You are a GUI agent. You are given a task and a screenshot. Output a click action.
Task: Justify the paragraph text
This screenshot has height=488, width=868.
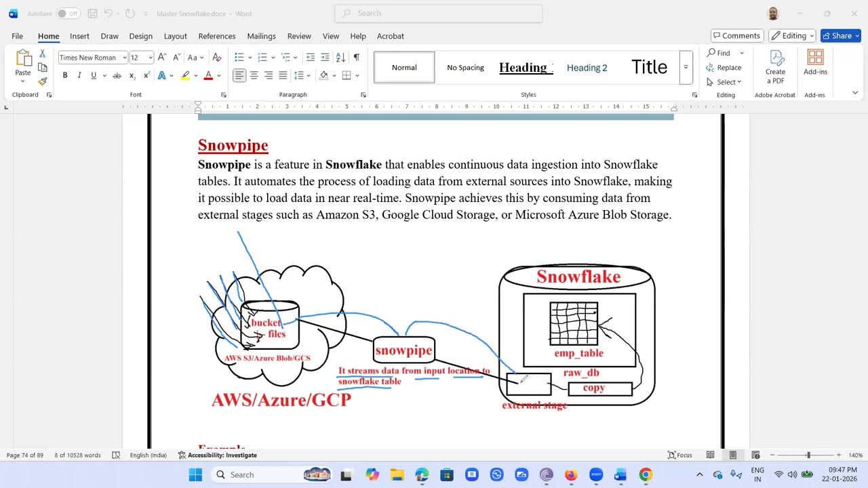pyautogui.click(x=283, y=75)
